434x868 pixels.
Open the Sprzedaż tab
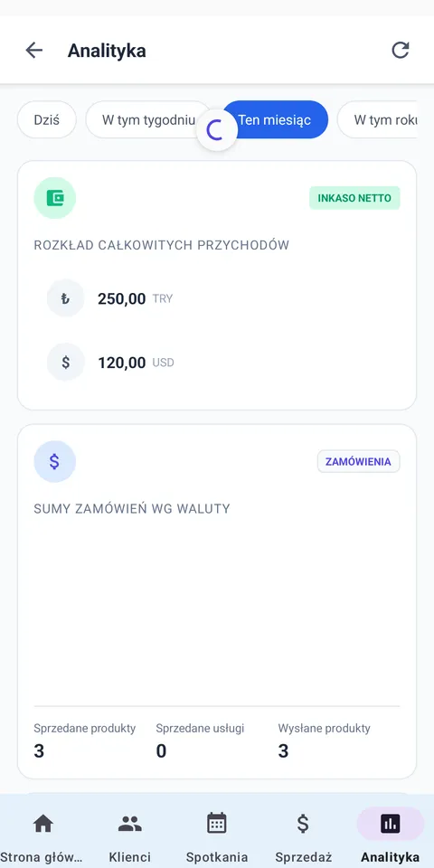(303, 835)
